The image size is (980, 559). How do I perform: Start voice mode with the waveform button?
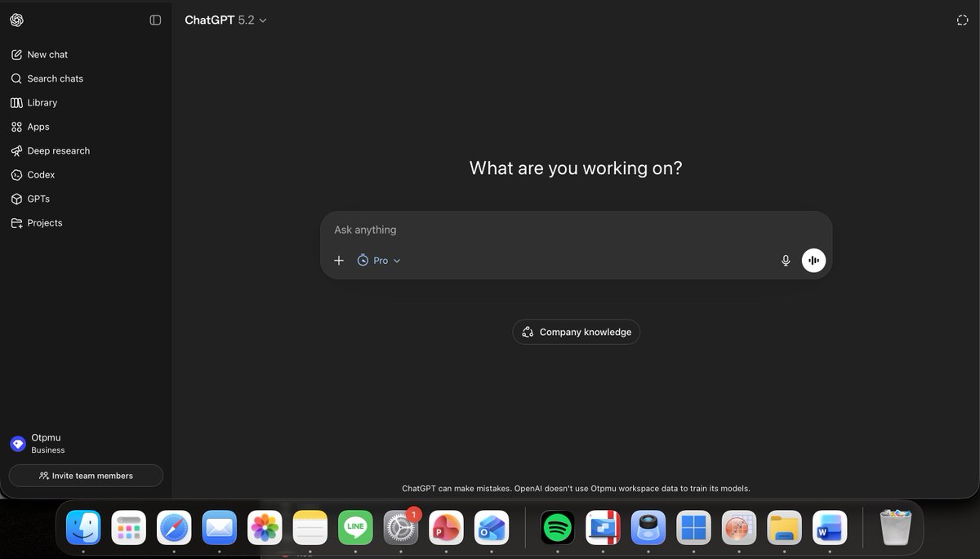pos(813,261)
